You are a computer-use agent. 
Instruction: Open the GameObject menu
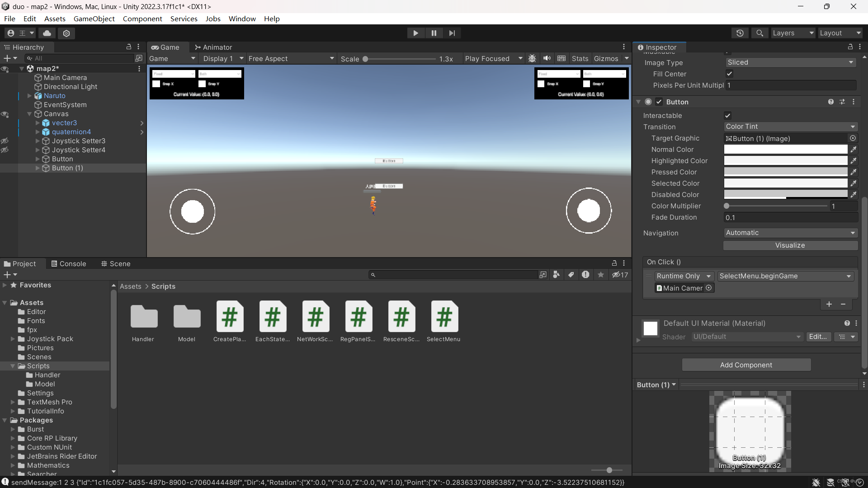click(x=94, y=19)
